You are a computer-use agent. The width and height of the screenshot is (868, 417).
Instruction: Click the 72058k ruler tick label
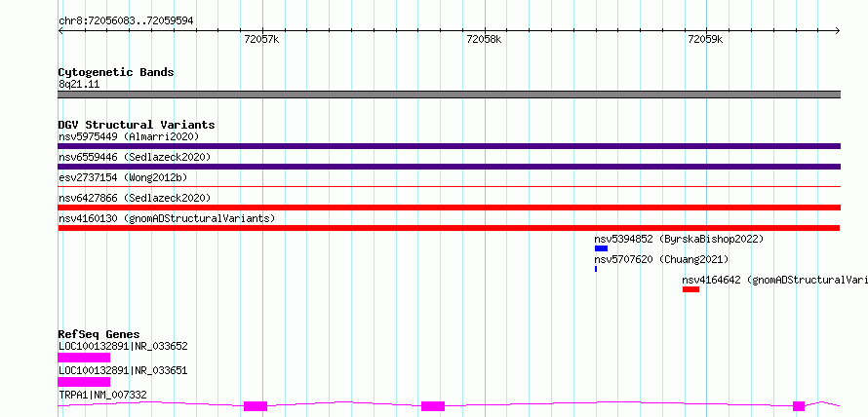484,39
